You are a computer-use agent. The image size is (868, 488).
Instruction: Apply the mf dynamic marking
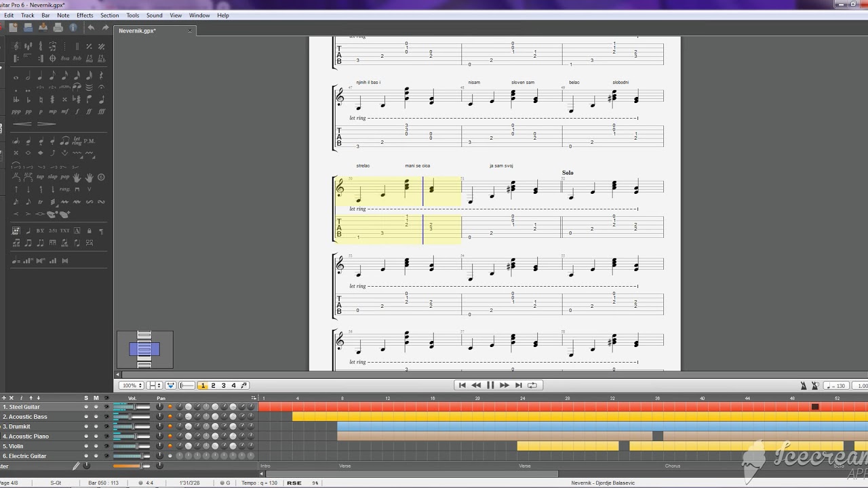(x=64, y=111)
